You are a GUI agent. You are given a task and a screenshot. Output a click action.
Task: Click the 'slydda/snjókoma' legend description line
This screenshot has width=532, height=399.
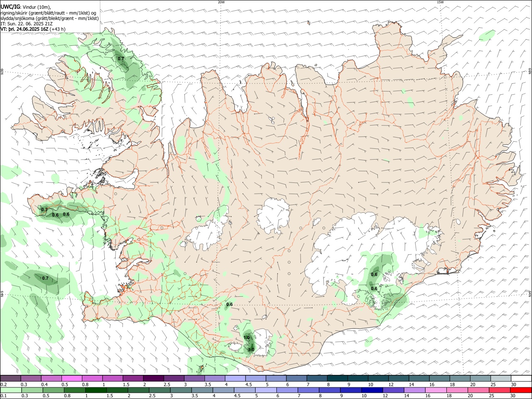click(x=49, y=18)
